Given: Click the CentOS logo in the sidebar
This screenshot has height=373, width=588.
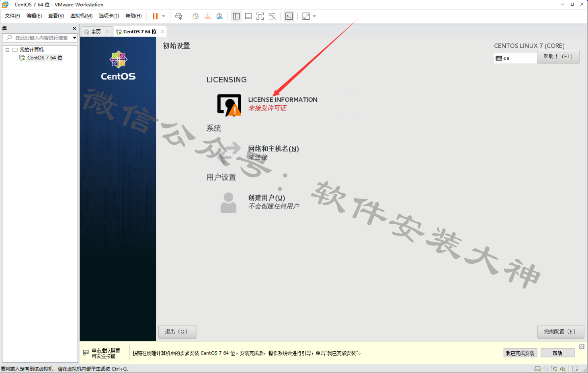Looking at the screenshot, I should 118,66.
